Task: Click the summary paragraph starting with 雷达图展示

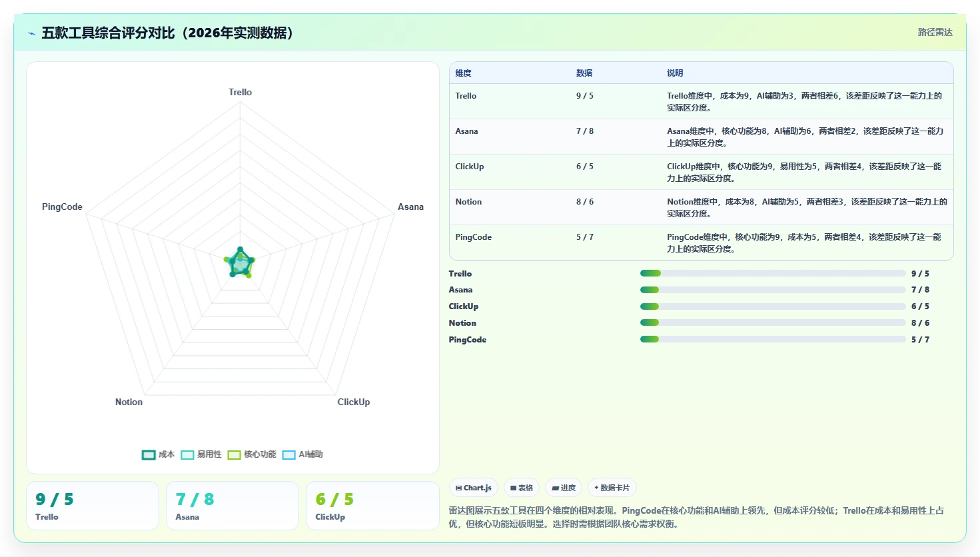Action: click(696, 517)
